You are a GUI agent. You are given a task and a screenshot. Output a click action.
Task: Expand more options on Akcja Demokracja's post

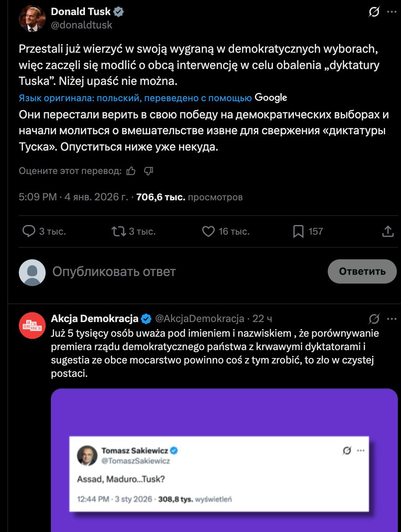coord(391,319)
